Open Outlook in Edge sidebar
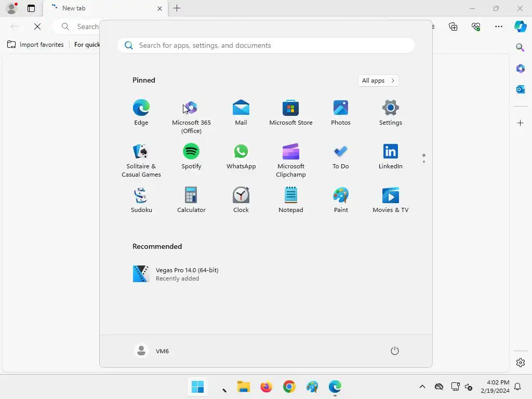532x399 pixels. pos(520,89)
